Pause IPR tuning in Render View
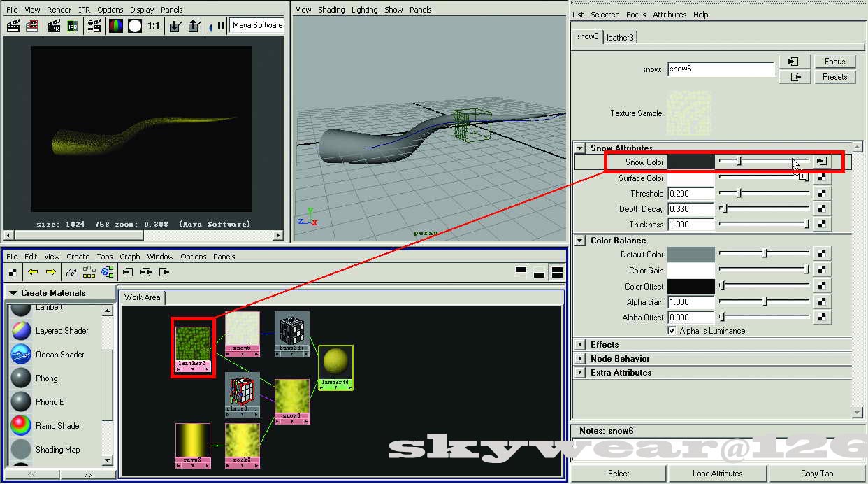Image resolution: width=868 pixels, height=484 pixels. (220, 26)
